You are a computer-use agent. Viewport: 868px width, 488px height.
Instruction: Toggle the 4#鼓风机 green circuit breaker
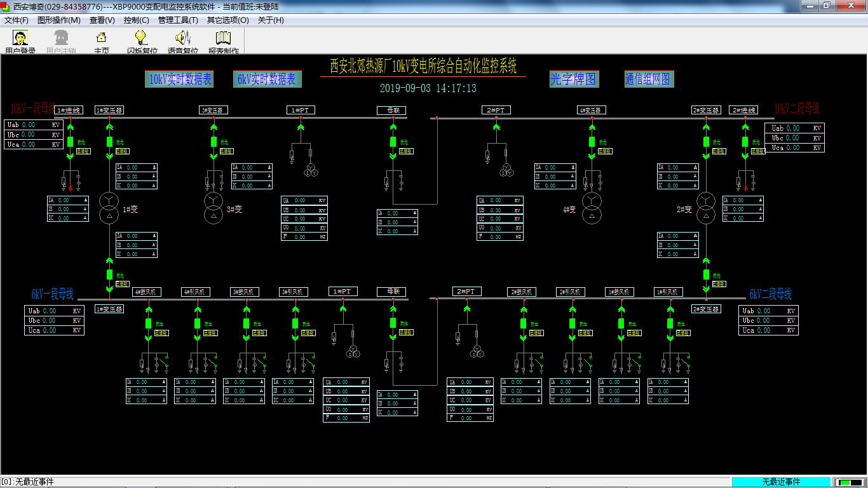(149, 323)
